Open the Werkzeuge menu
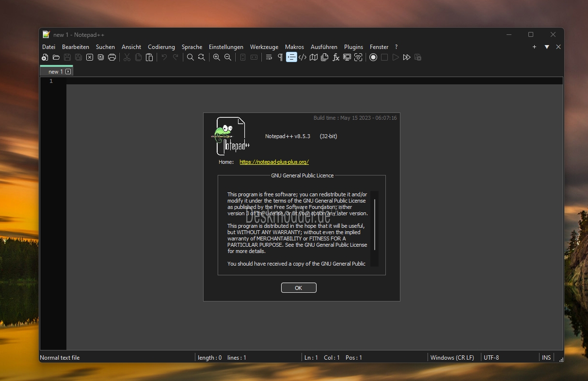 (x=264, y=47)
